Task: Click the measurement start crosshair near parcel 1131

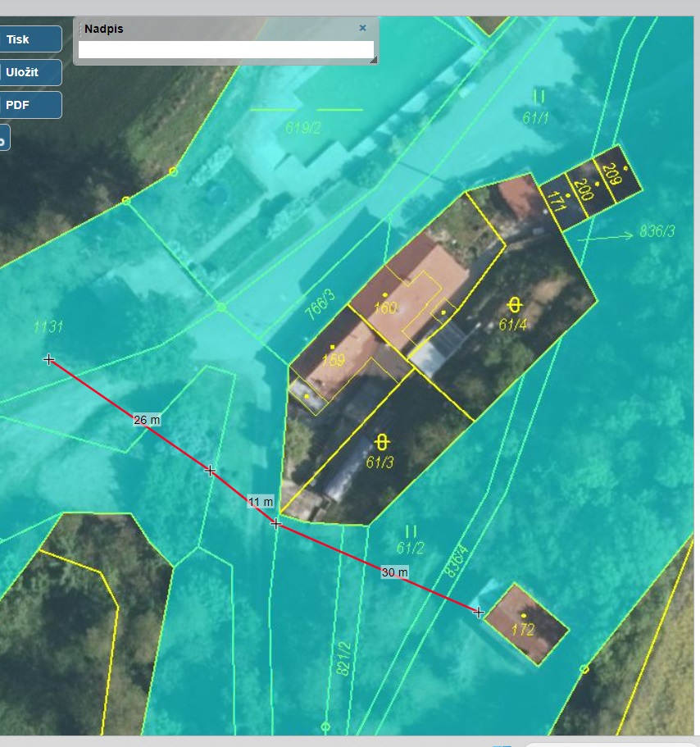Action: (48, 359)
